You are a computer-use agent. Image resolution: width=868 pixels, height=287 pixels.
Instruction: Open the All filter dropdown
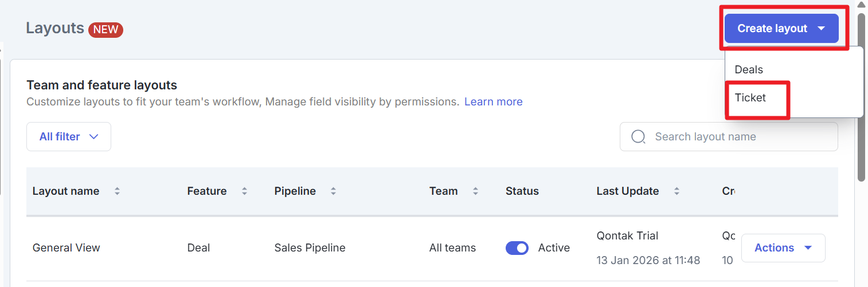pyautogui.click(x=69, y=137)
